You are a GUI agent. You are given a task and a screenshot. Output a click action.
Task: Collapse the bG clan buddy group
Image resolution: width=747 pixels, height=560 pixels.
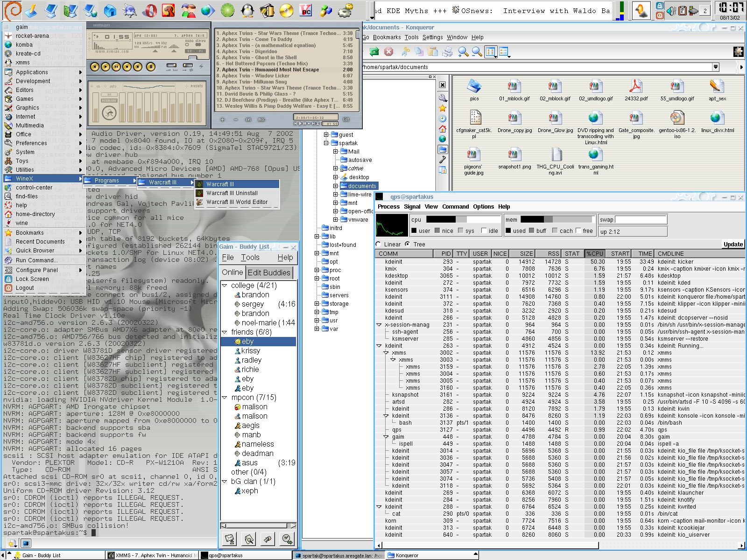point(225,481)
